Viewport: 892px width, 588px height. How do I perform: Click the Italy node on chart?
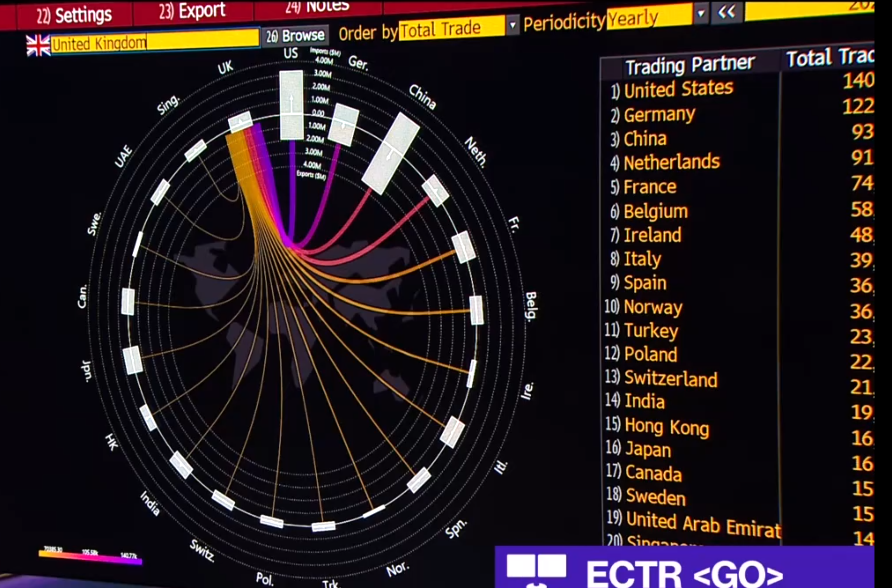[x=453, y=432]
